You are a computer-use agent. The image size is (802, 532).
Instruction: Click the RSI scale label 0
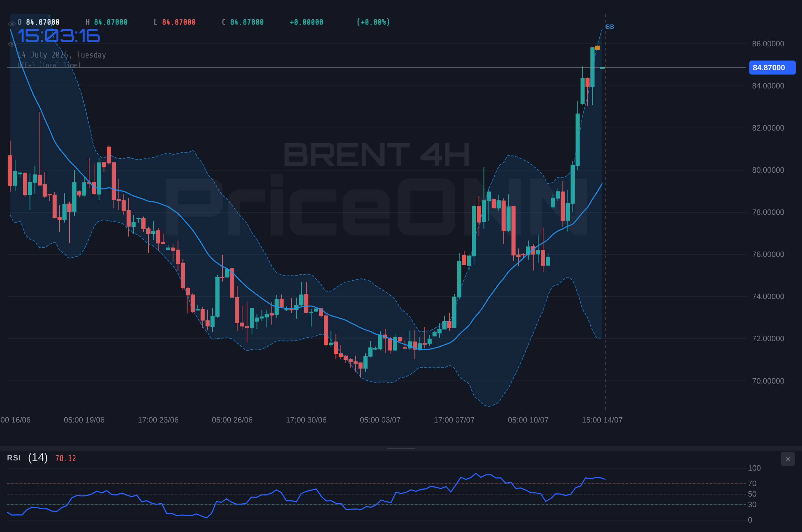point(750,520)
